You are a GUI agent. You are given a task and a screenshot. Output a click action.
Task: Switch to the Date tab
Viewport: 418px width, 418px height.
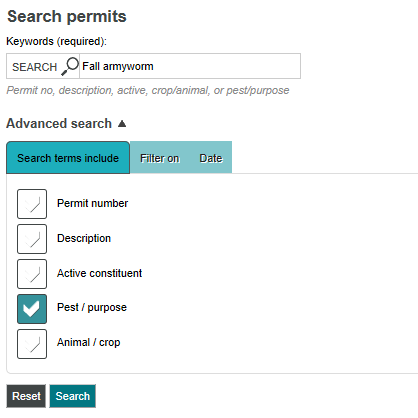211,158
